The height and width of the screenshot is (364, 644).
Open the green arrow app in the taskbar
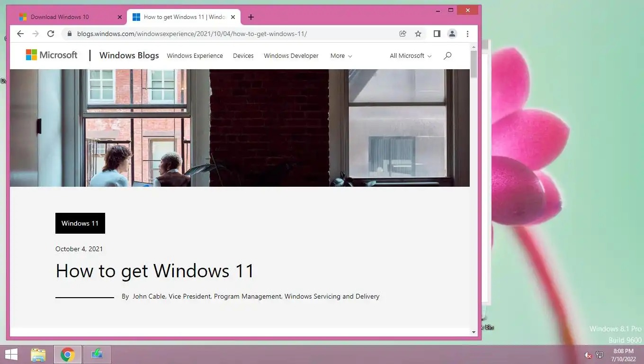click(97, 355)
